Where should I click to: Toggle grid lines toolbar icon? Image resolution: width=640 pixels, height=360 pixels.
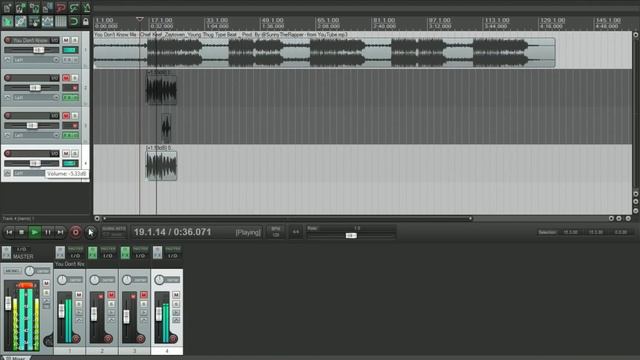pyautogui.click(x=61, y=21)
